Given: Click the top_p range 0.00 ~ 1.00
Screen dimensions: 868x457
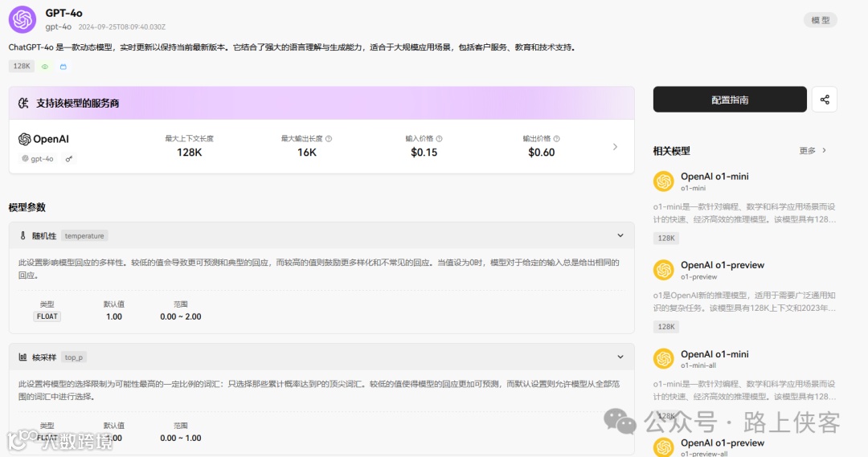Looking at the screenshot, I should (x=181, y=438).
